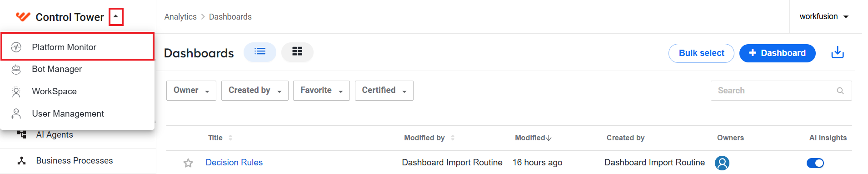The width and height of the screenshot is (868, 174).
Task: Collapse the Control Tower app switcher arrow
Action: pyautogui.click(x=116, y=17)
